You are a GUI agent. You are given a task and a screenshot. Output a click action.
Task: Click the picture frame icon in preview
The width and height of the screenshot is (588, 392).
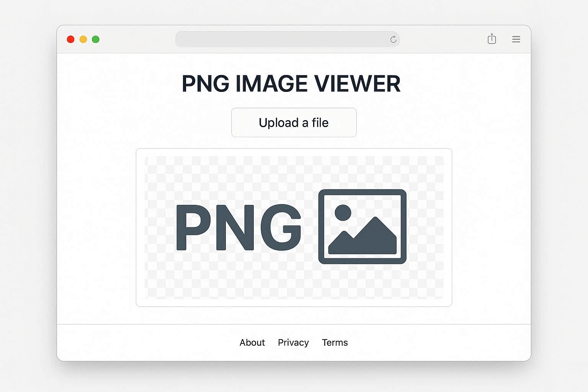coord(362,227)
